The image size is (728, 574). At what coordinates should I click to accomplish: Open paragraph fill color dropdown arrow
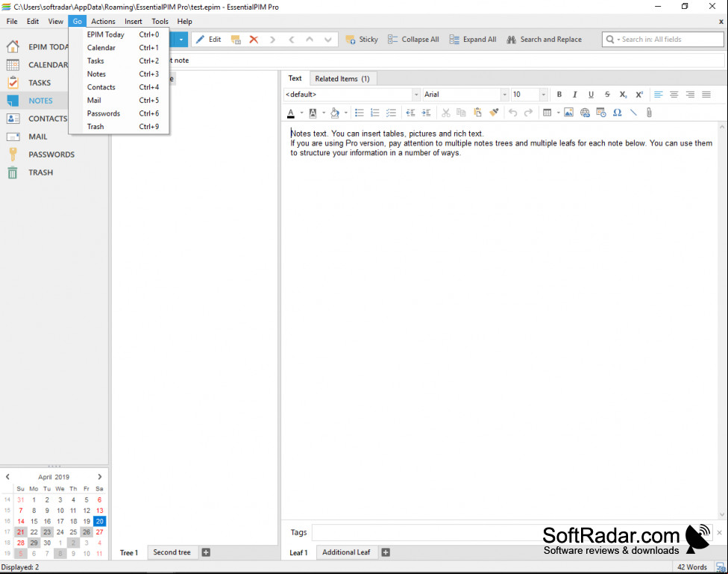[346, 113]
